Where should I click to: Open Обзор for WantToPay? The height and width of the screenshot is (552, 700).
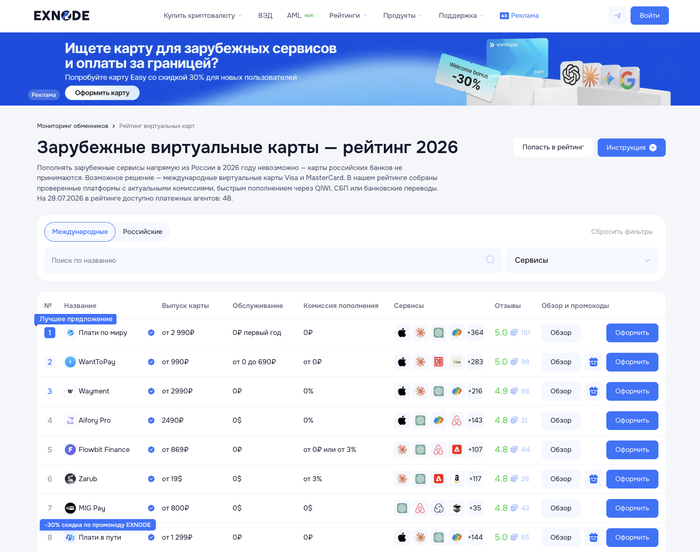click(x=561, y=362)
